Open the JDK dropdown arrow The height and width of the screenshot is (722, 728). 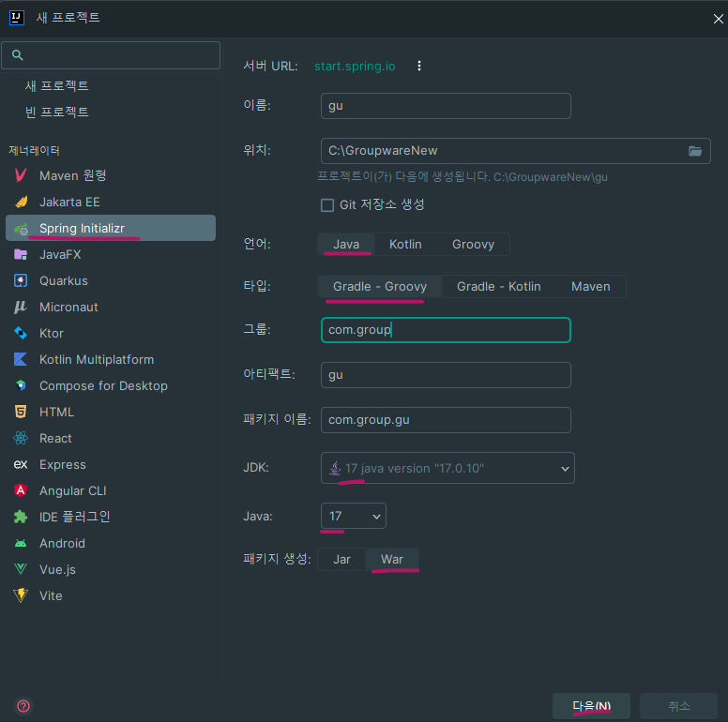565,469
